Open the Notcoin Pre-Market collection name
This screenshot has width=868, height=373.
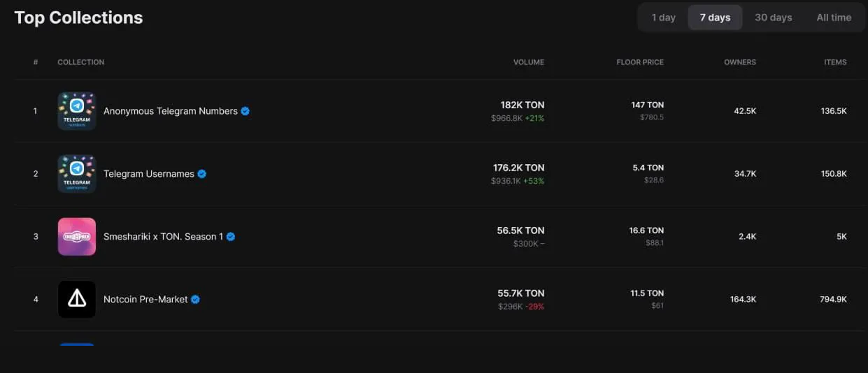click(145, 300)
